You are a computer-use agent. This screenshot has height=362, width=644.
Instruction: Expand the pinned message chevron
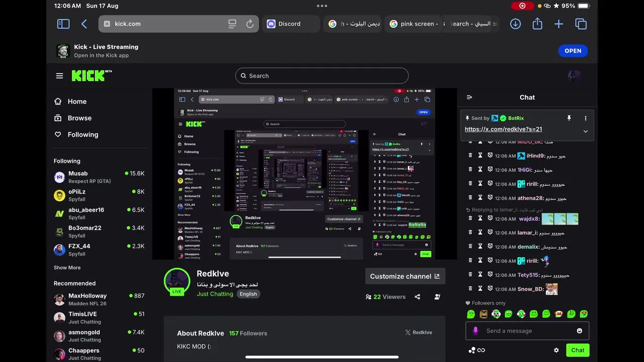click(586, 131)
